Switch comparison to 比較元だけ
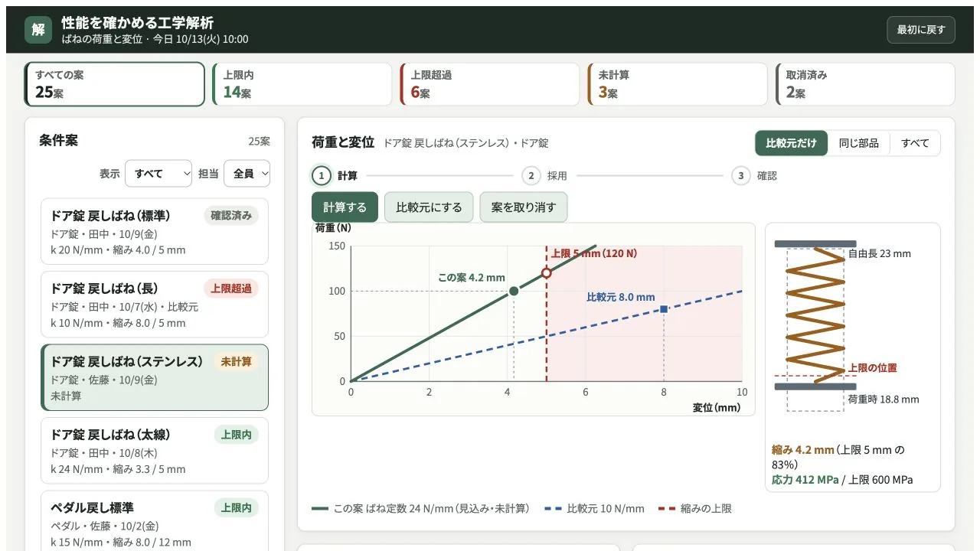The height and width of the screenshot is (551, 980). [792, 143]
